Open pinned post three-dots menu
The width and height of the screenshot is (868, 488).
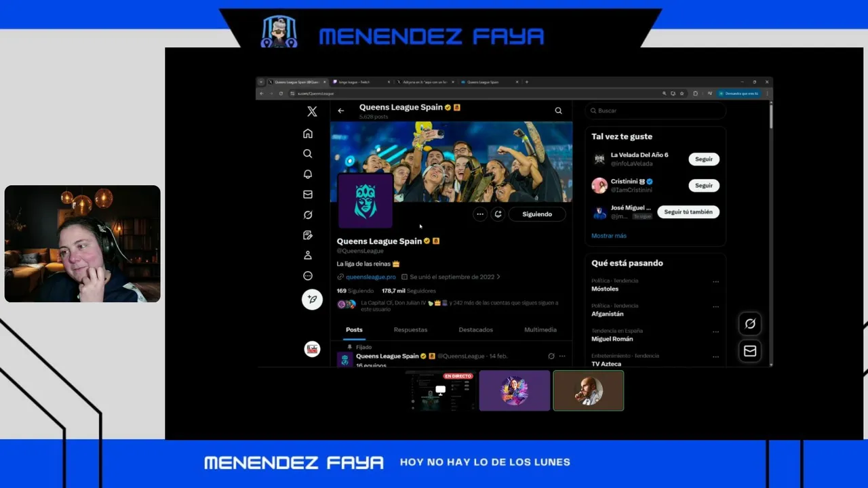coord(562,356)
